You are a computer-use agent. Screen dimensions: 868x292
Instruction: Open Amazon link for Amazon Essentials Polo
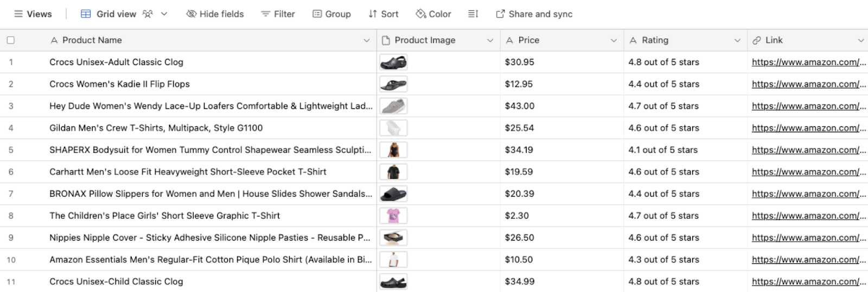pos(809,259)
